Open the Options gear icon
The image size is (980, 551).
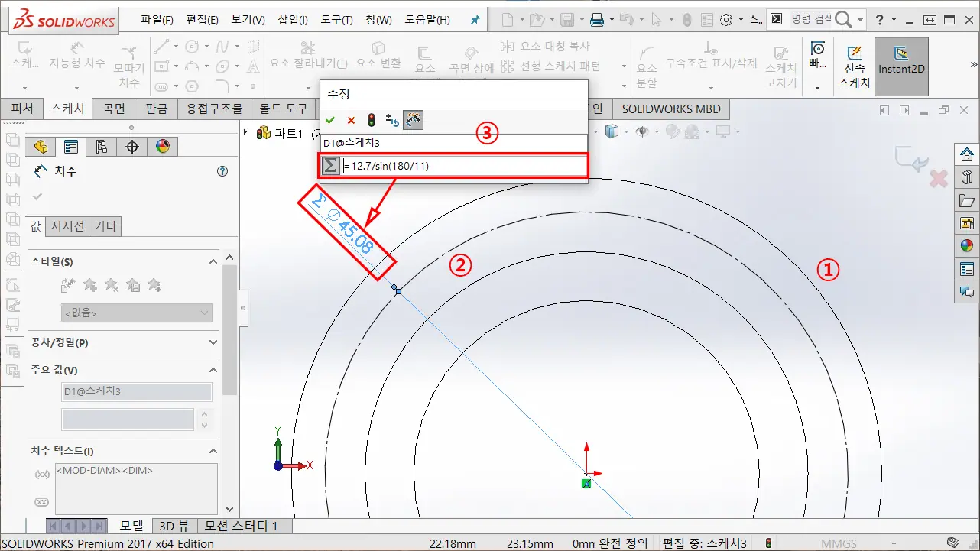pyautogui.click(x=726, y=20)
